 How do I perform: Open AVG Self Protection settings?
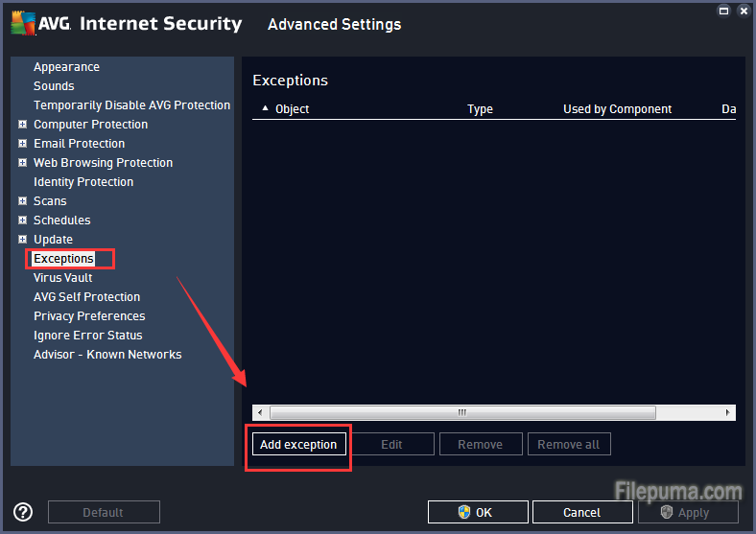pyautogui.click(x=86, y=297)
